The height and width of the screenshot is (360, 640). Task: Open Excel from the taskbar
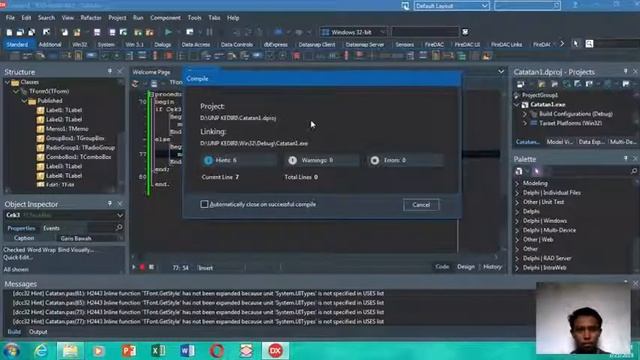click(x=158, y=351)
